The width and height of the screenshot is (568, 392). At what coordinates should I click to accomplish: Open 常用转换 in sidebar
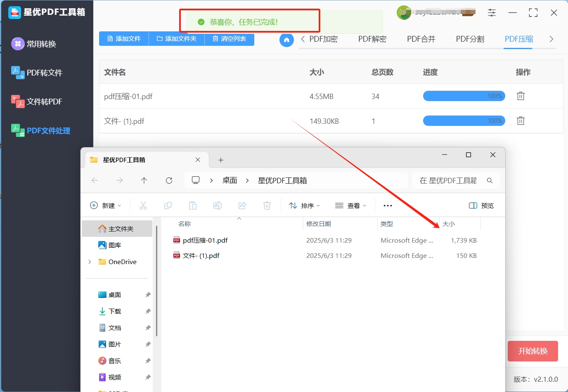pyautogui.click(x=34, y=44)
